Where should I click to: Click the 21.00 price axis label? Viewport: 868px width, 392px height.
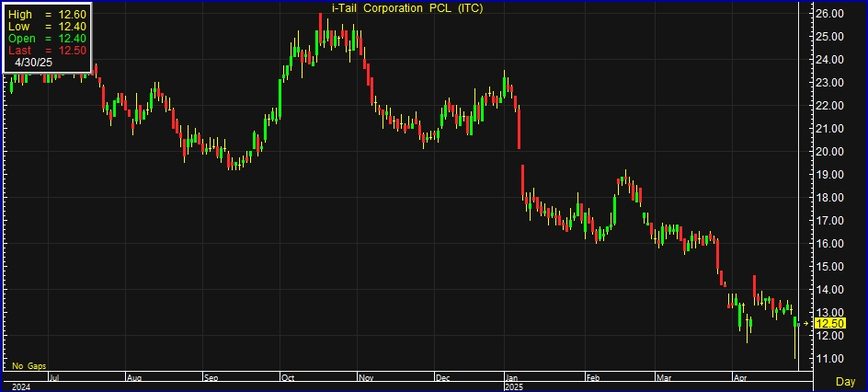[x=830, y=129]
